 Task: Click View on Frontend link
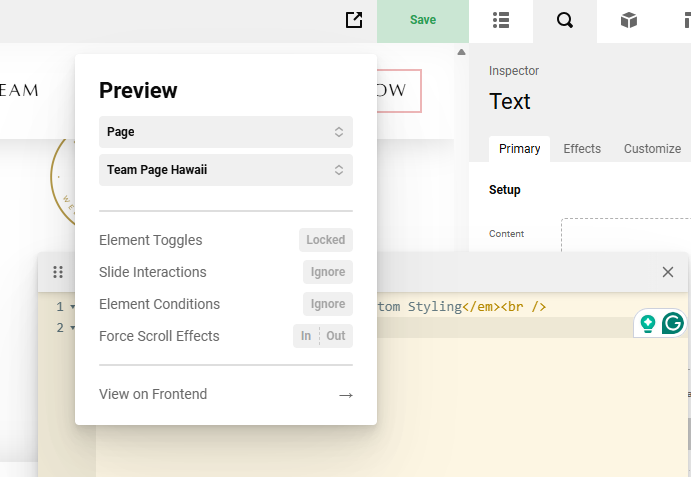coord(153,394)
